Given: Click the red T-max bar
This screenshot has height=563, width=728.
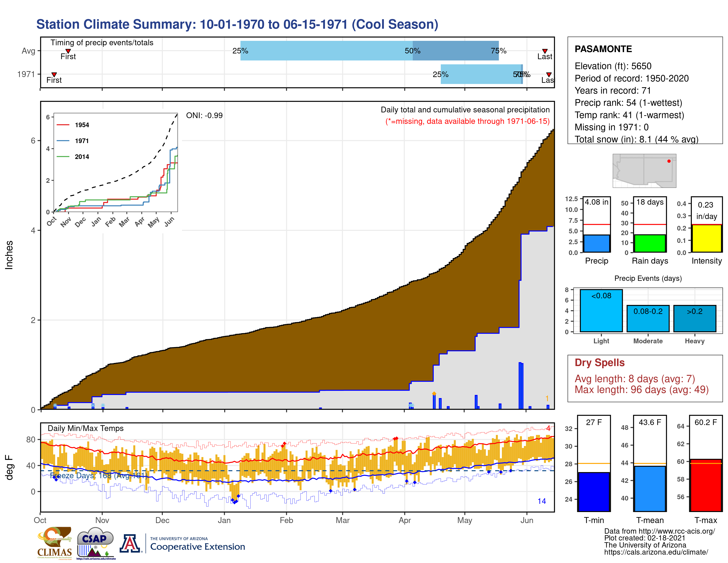Looking at the screenshot, I should 706,485.
